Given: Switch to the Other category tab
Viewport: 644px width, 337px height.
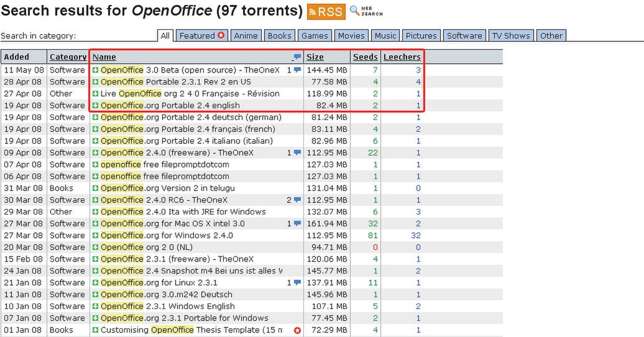Looking at the screenshot, I should point(551,36).
